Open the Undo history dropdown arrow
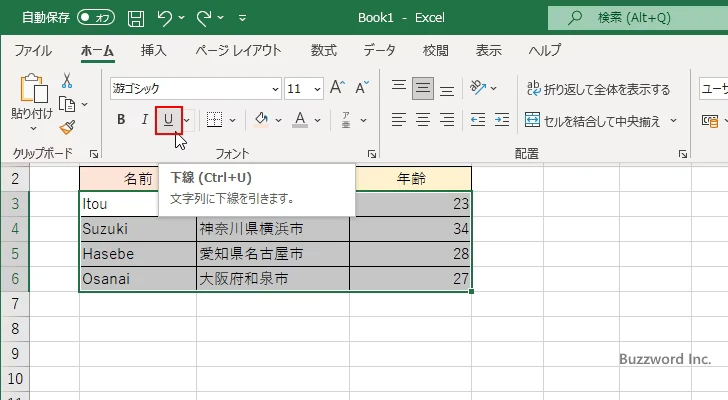 (182, 18)
